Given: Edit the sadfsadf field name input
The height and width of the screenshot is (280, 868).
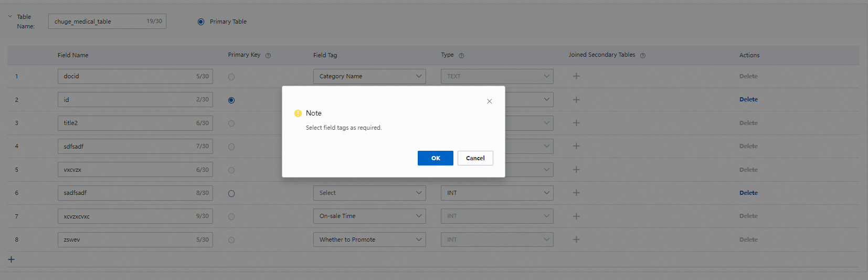Looking at the screenshot, I should coord(135,193).
